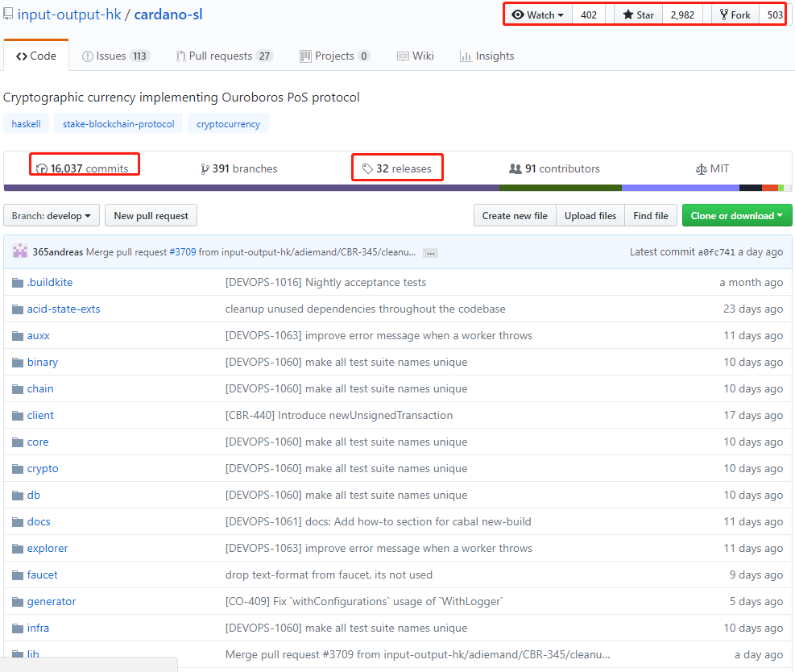The width and height of the screenshot is (795, 672).
Task: Switch to the Code tab
Action: click(x=36, y=56)
